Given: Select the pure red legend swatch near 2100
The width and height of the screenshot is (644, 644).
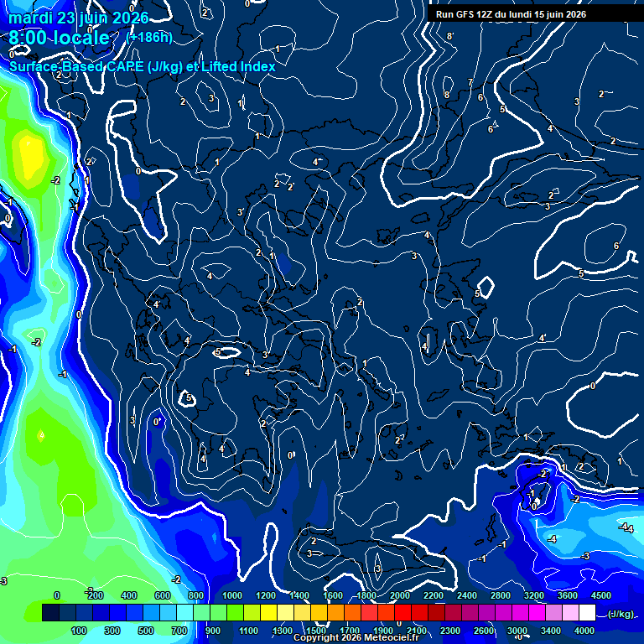Looking at the screenshot, I should (402, 612).
